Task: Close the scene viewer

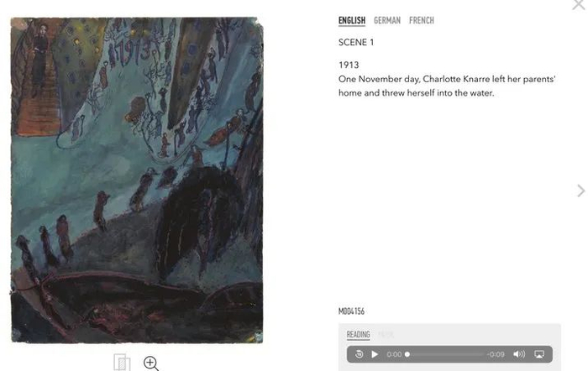Action: point(579,4)
